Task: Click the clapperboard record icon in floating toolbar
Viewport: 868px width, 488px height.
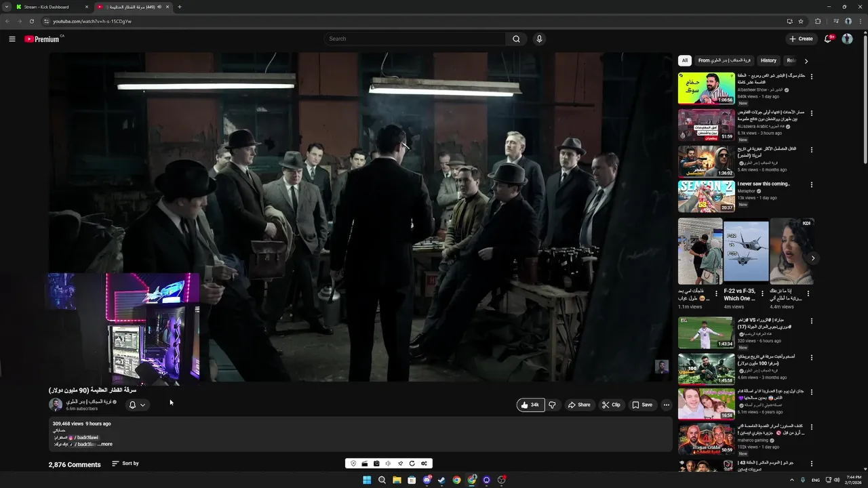Action: 365,464
